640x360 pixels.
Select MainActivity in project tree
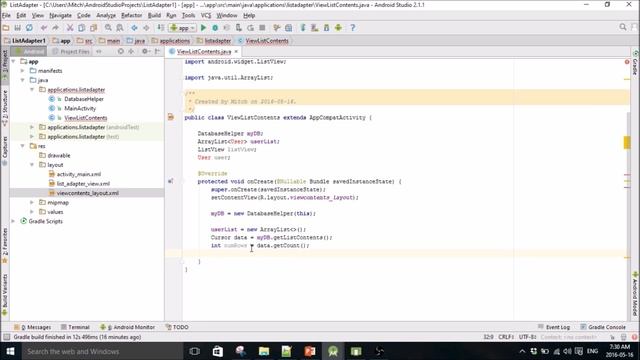tap(80, 109)
